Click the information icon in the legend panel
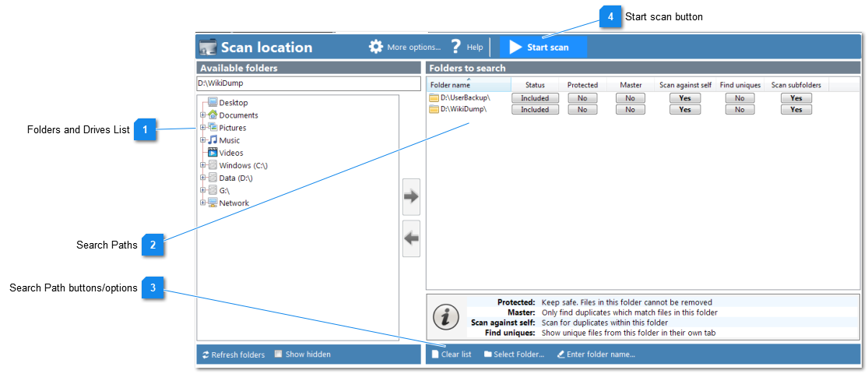Viewport: 868px width, 374px height. pyautogui.click(x=446, y=317)
